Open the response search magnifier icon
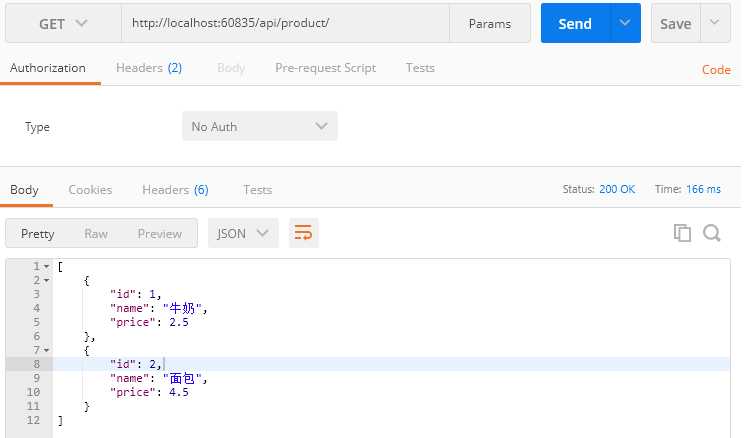The image size is (744, 438). tap(712, 233)
